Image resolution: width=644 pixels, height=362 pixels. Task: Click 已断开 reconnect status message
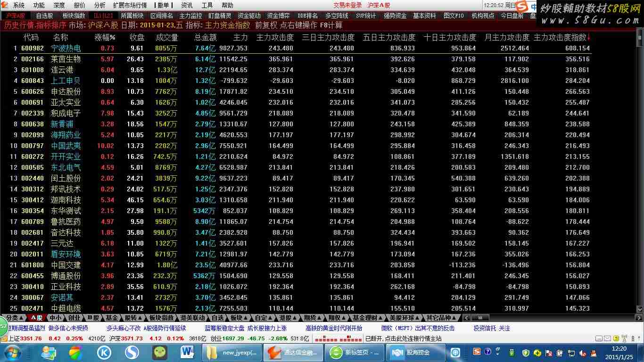[x=404, y=338]
